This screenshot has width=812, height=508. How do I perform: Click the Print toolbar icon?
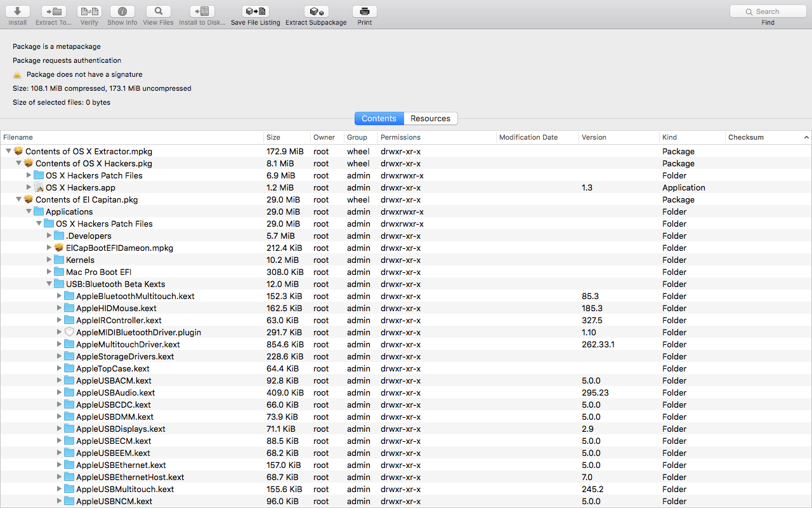coord(365,11)
